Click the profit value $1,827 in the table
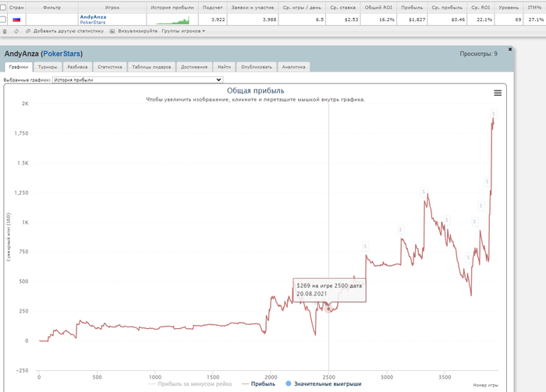 pyautogui.click(x=417, y=19)
